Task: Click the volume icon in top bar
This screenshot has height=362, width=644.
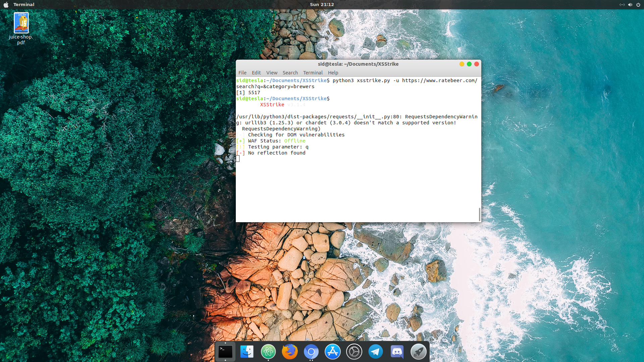Action: (x=630, y=5)
